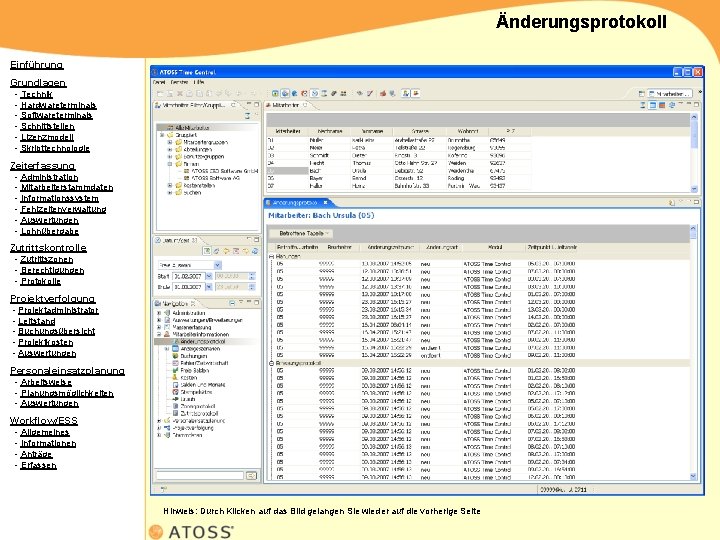
Task: Expand the Benutzergruppen folder node
Action: [x=170, y=157]
